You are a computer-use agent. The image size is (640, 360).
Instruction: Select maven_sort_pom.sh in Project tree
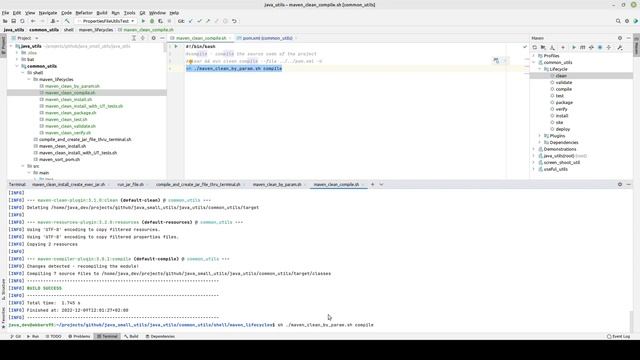click(60, 160)
